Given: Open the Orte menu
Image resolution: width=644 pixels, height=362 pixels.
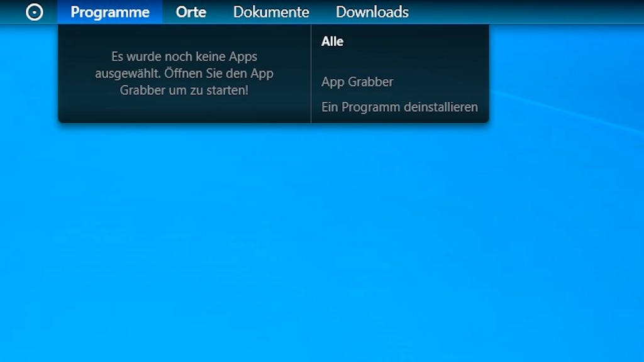Looking at the screenshot, I should tap(191, 12).
